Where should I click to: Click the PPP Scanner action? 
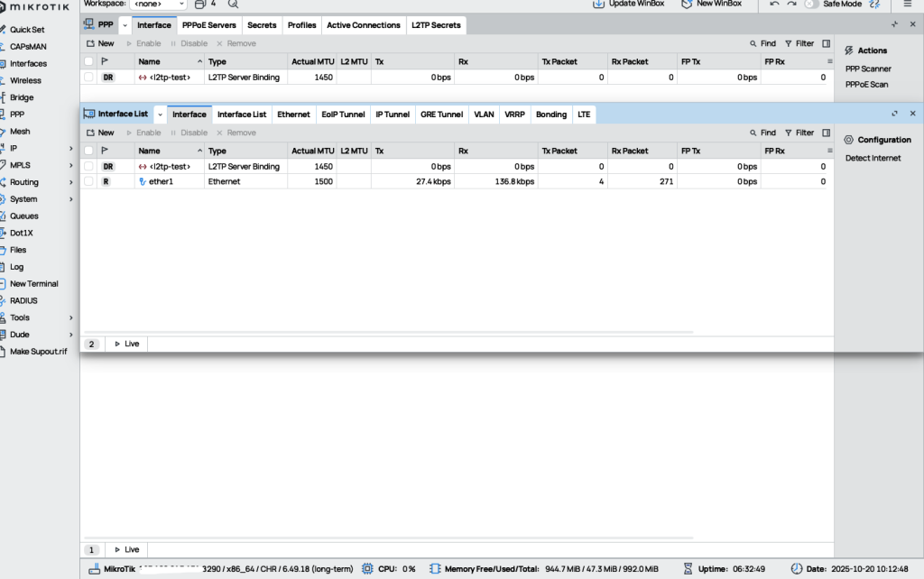coord(868,69)
